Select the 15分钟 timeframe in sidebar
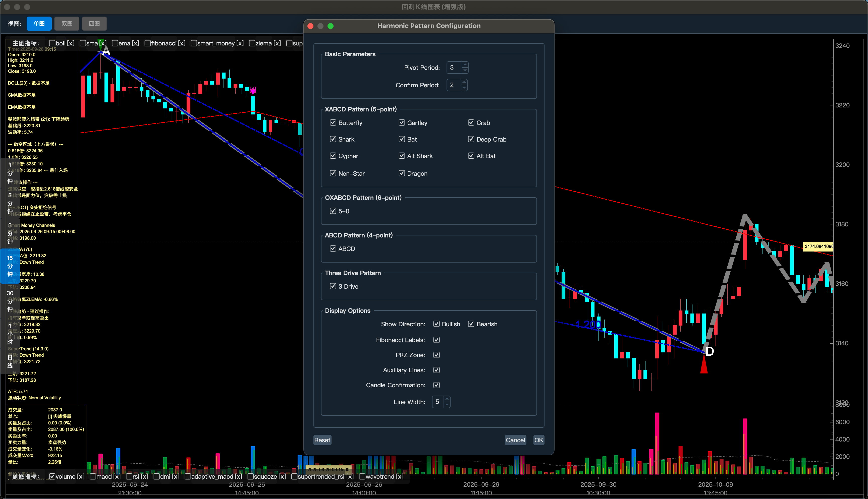Screen dimensions: 868x499 (x=10, y=266)
